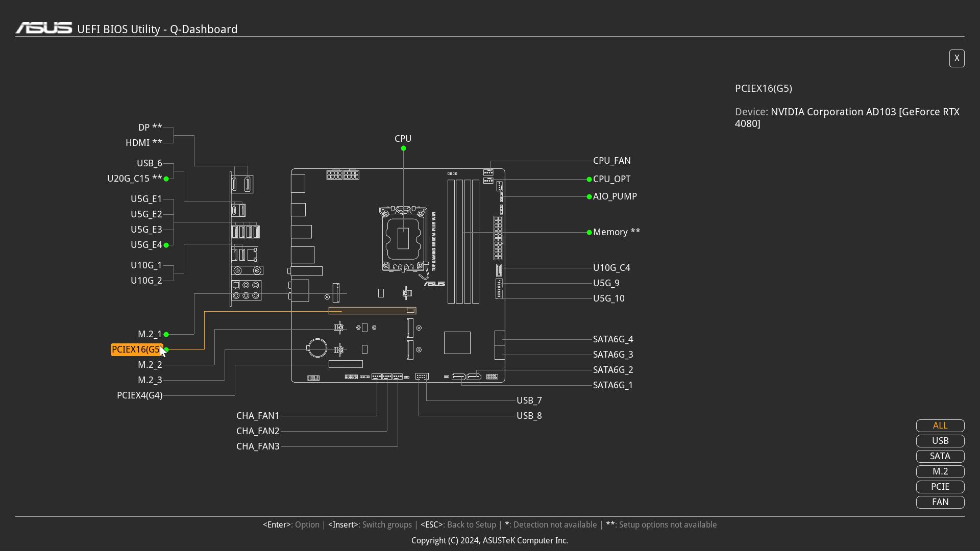
Task: Select the U5G_E1 label
Action: pos(146,199)
